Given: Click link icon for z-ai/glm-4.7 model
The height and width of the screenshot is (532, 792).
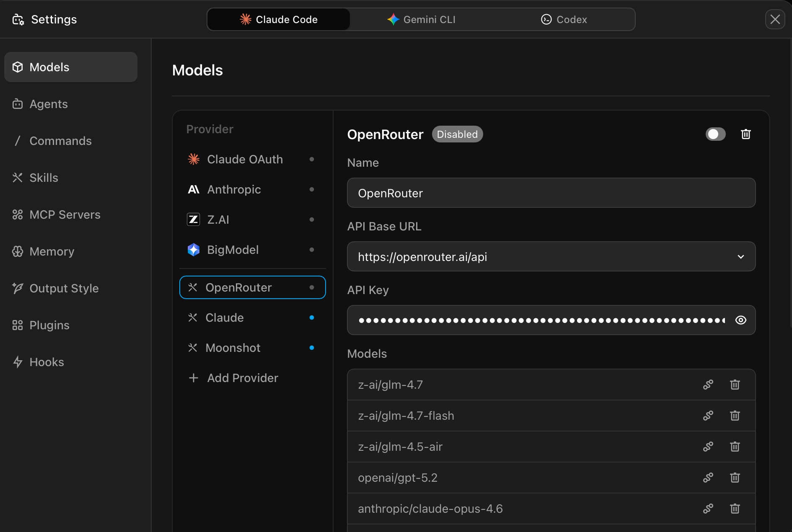Looking at the screenshot, I should point(708,385).
